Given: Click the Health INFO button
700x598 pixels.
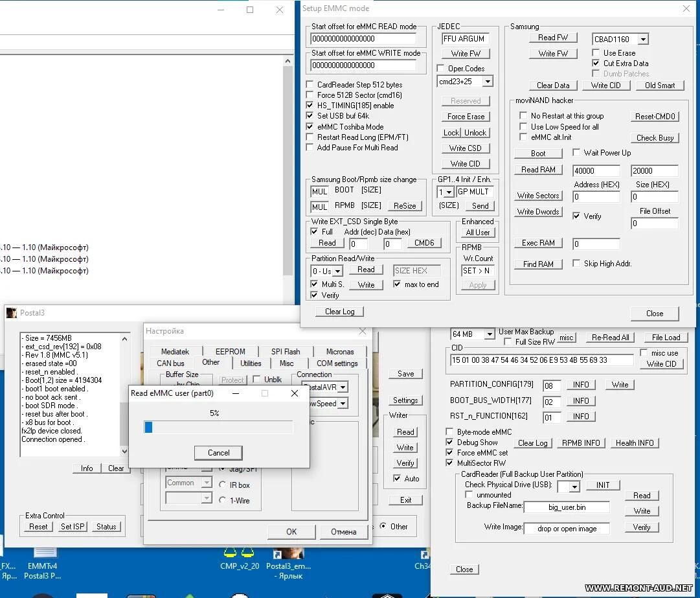Looking at the screenshot, I should 635,443.
